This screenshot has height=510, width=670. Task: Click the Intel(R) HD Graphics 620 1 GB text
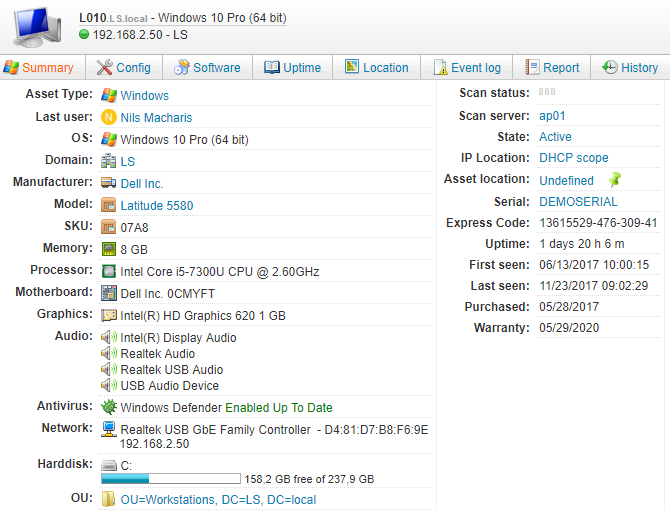point(203,316)
